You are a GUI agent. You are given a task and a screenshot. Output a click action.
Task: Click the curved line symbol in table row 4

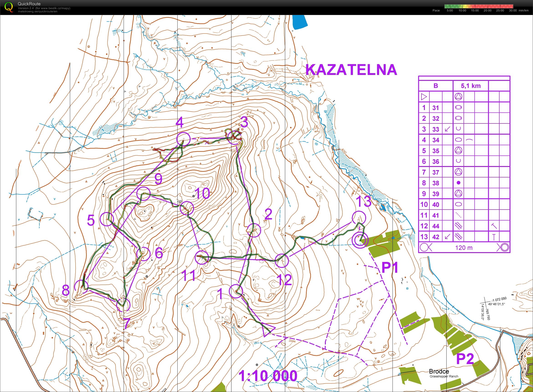pos(469,140)
